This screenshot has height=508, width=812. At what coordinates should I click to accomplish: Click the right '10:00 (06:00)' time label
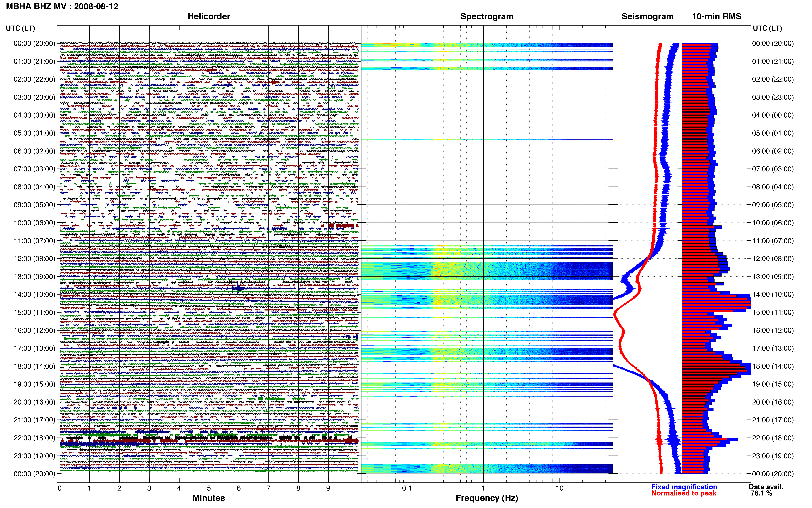point(773,223)
